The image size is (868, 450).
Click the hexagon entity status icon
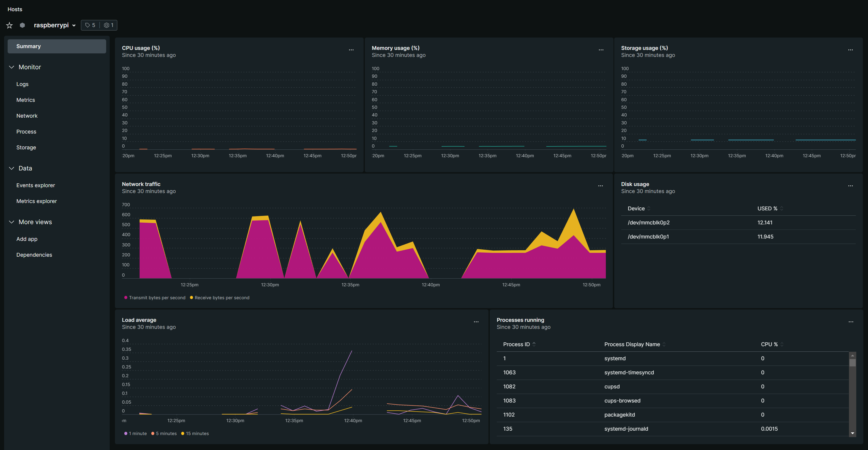point(22,25)
